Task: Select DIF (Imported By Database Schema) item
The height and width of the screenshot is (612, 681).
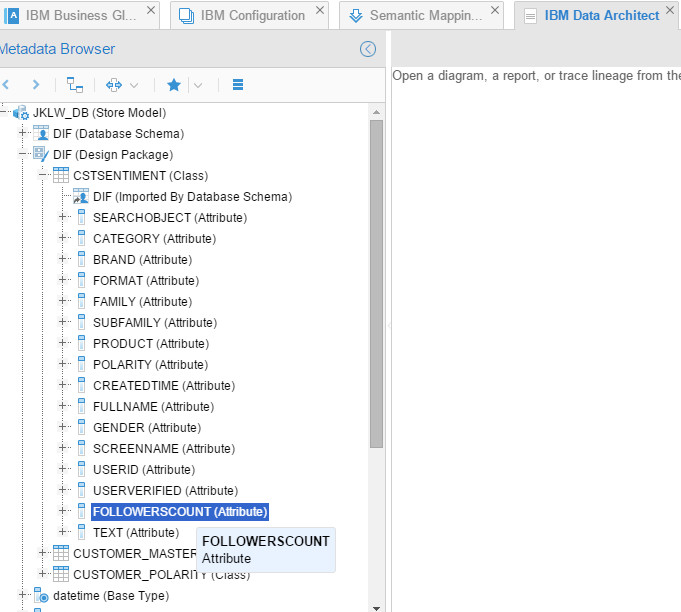Action: (x=192, y=197)
